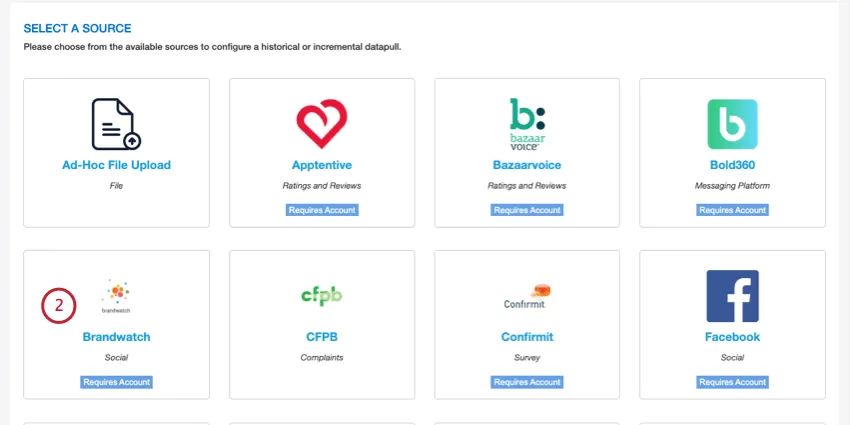
Task: Click Requires Account badge under Facebook
Action: (732, 382)
